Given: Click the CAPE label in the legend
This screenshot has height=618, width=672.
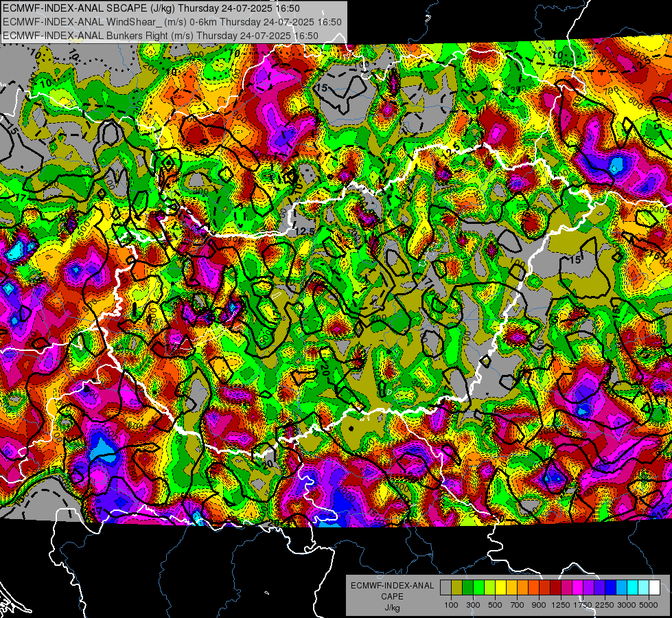Looking at the screenshot, I should pos(392,596).
